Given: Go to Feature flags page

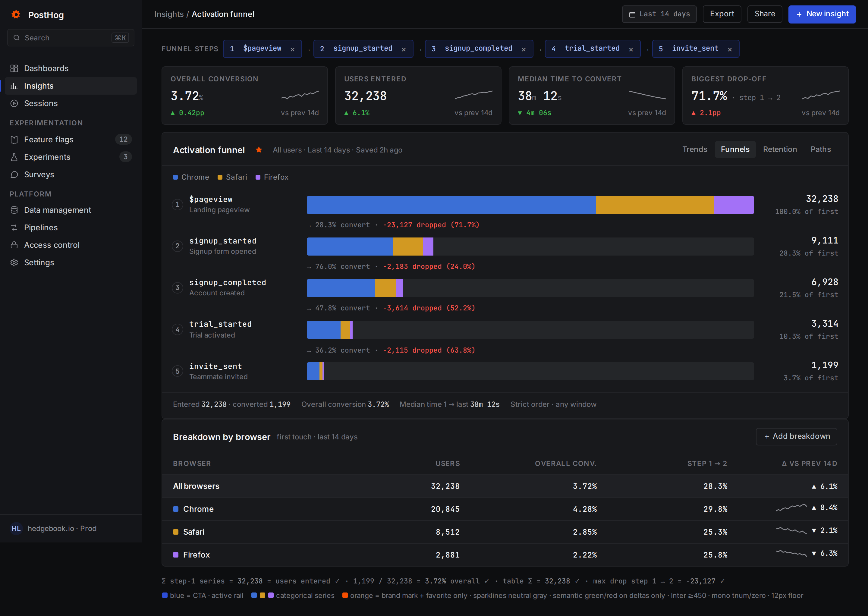Looking at the screenshot, I should [71, 139].
